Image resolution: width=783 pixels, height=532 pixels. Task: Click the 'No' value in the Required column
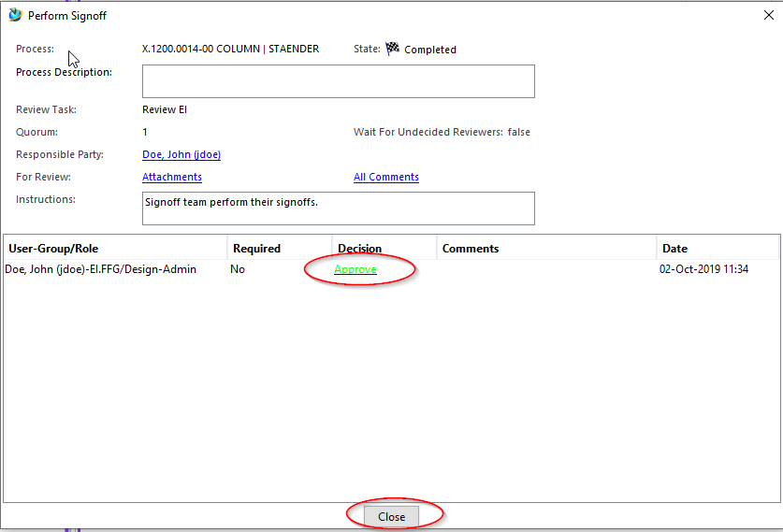pyautogui.click(x=239, y=269)
